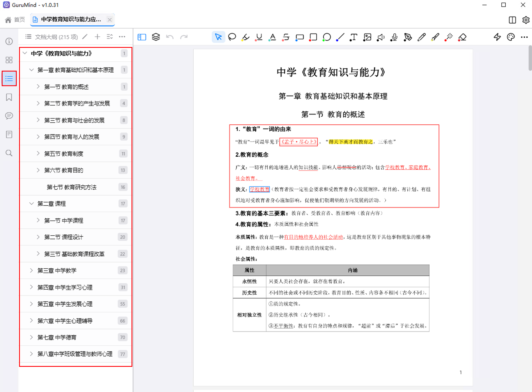This screenshot has width=532, height=392.
Task: Open the notes page panel
Action: (x=9, y=134)
